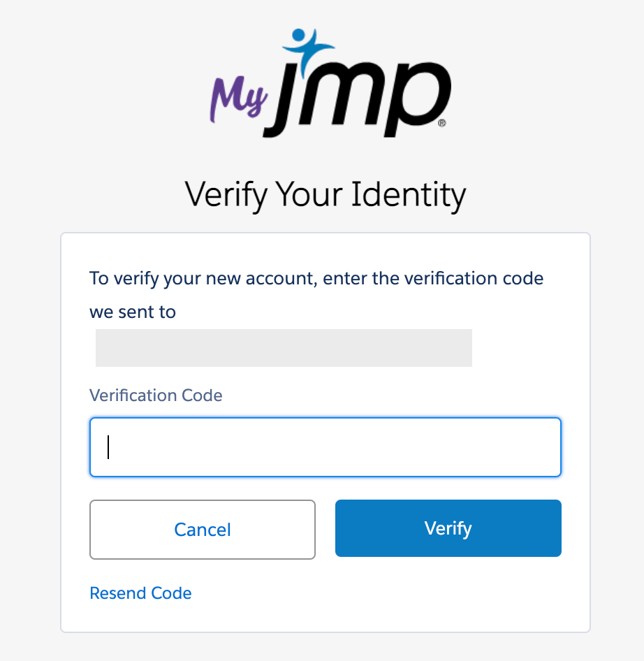The width and height of the screenshot is (644, 661).
Task: Click the Verify Your Identity heading
Action: pyautogui.click(x=325, y=195)
